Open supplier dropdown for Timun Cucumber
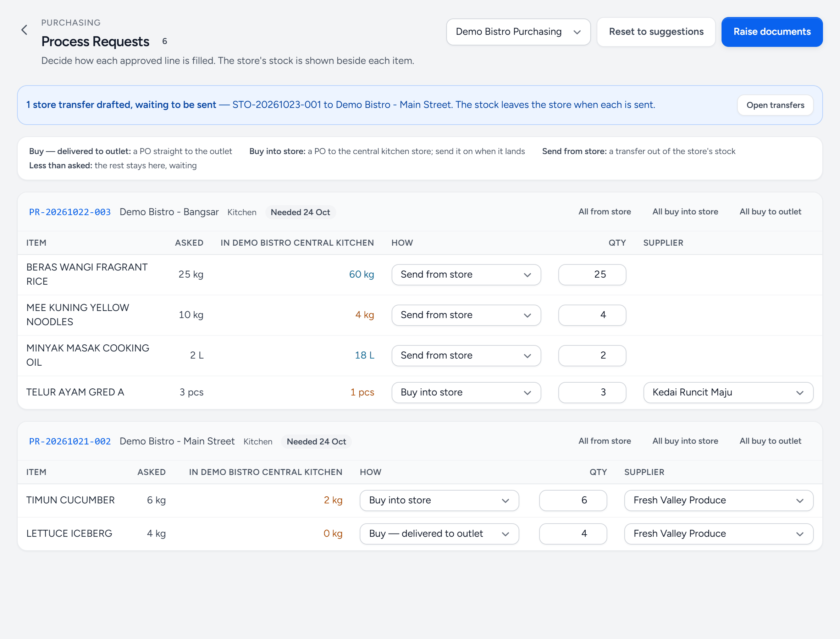Viewport: 840px width, 639px height. [x=718, y=500]
